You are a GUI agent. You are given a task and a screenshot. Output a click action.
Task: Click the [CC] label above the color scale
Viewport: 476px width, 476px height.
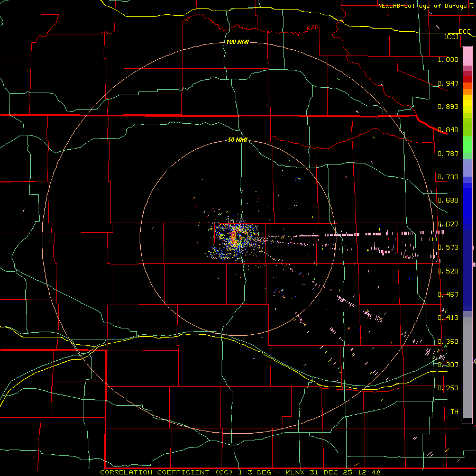452,37
